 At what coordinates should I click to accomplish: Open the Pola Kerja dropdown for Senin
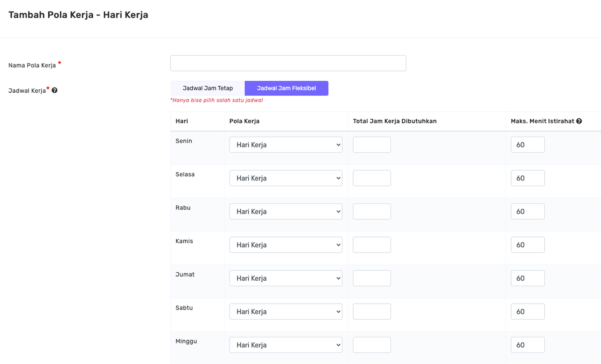[285, 144]
